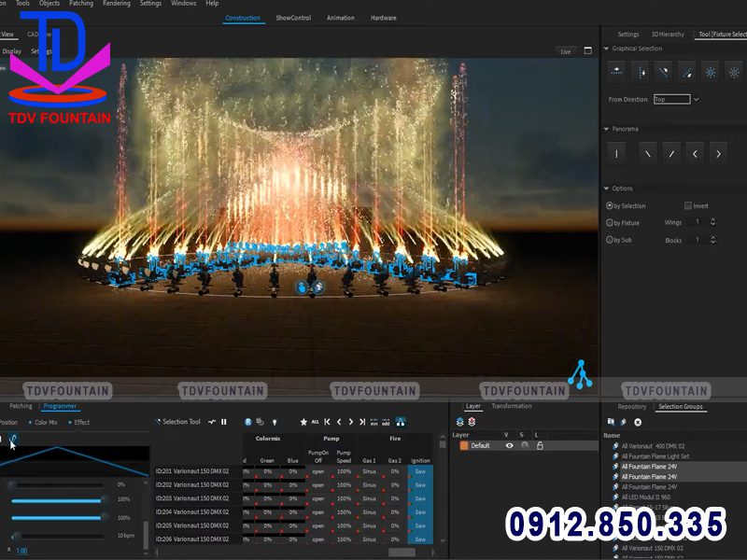The width and height of the screenshot is (747, 560).
Task: Switch to the Hardware tab
Action: (384, 18)
